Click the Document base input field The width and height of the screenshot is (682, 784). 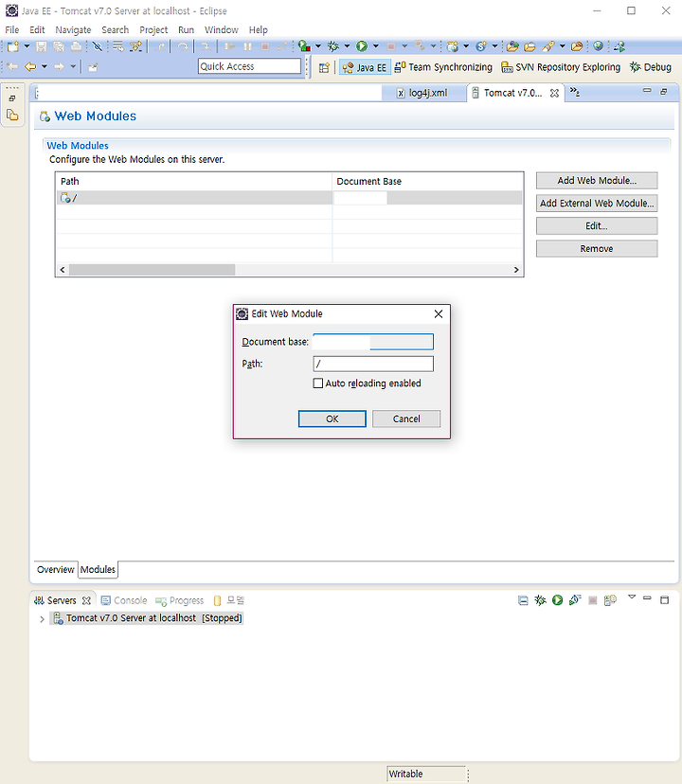point(373,342)
